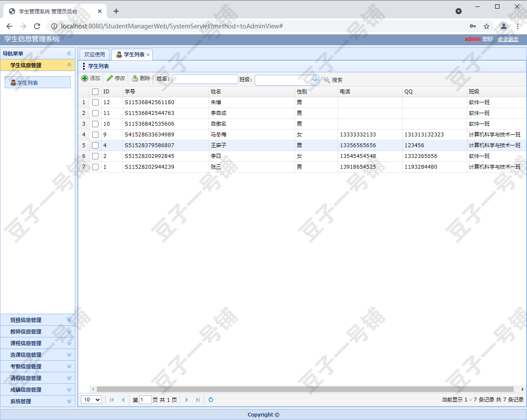Click the refresh icon in pagination bar
Viewport: 527px width, 420px height.
[210, 400]
